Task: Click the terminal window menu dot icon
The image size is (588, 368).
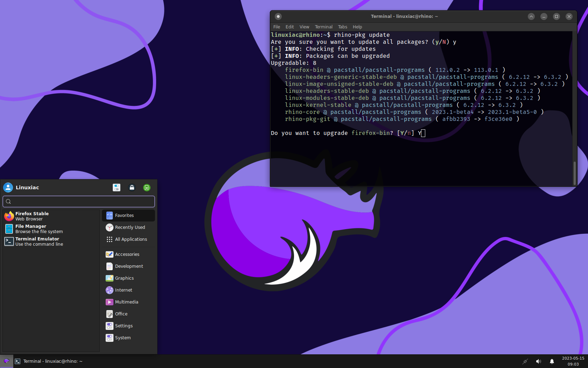Action: click(278, 16)
